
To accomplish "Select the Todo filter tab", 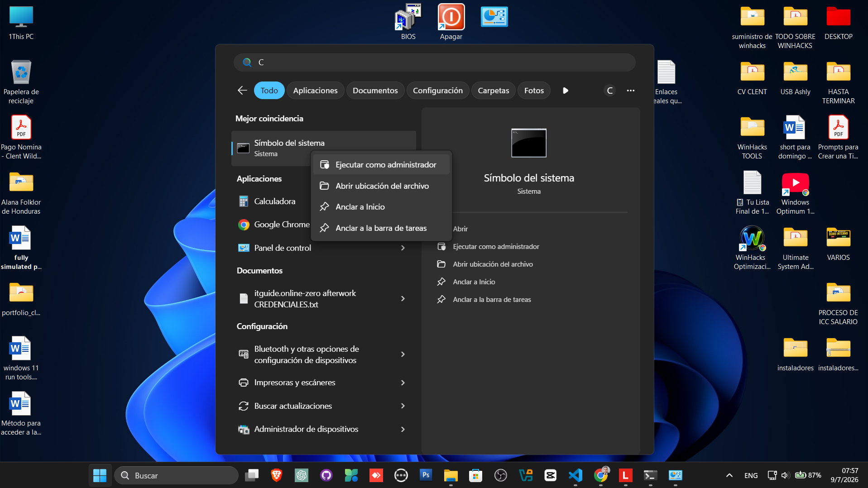I will click(x=269, y=91).
